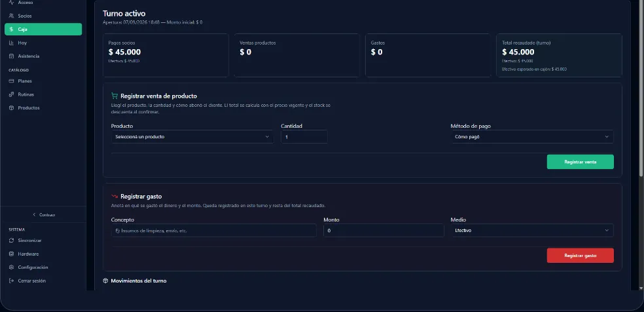This screenshot has width=644, height=312.
Task: Click the Total recaudado (turno) card
Action: 559,55
